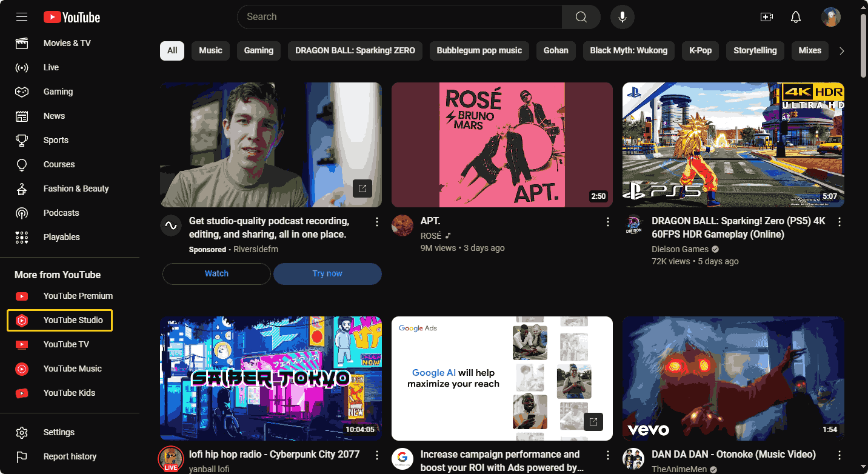Open the Google Ads thumbnail
This screenshot has height=474, width=868.
tap(502, 378)
